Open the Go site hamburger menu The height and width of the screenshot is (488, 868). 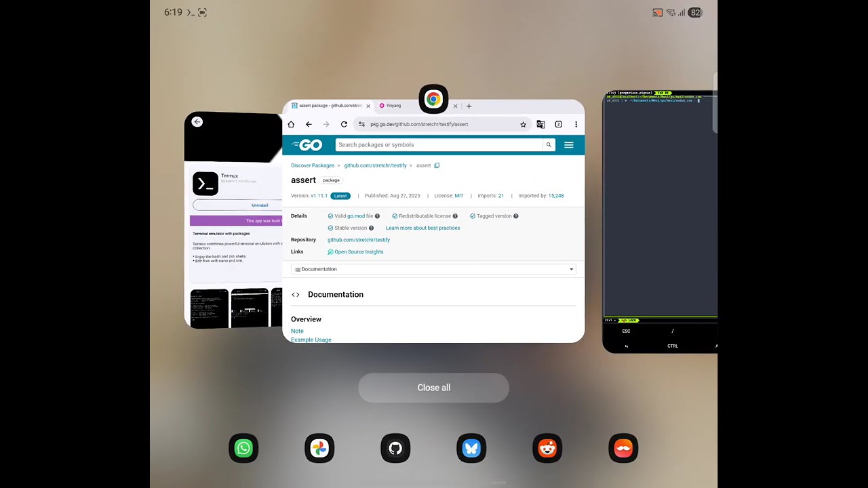pyautogui.click(x=568, y=144)
